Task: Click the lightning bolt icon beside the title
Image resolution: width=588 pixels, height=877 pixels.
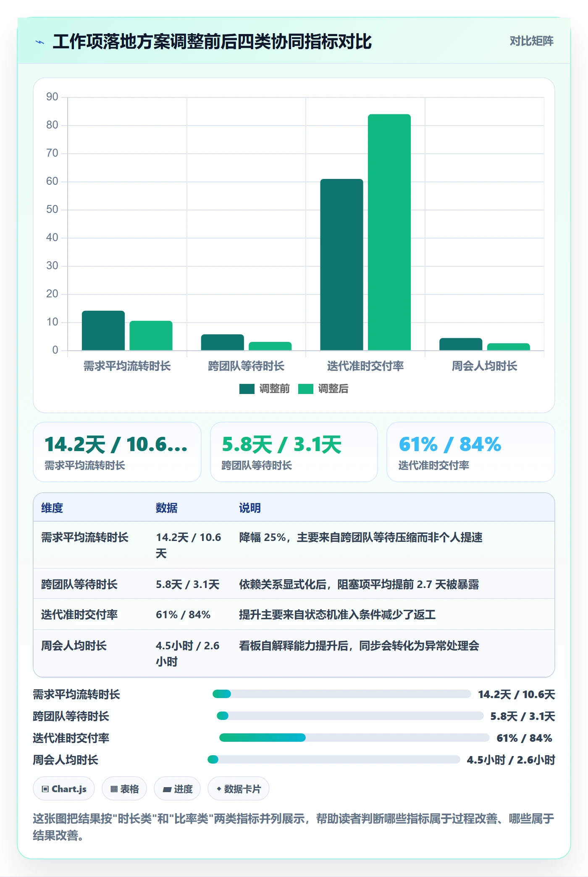Action: [40, 42]
